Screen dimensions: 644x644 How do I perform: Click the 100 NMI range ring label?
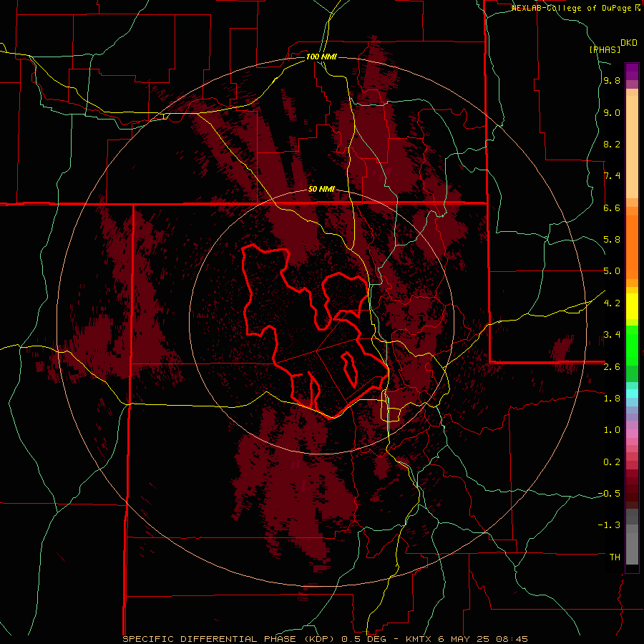click(x=321, y=57)
